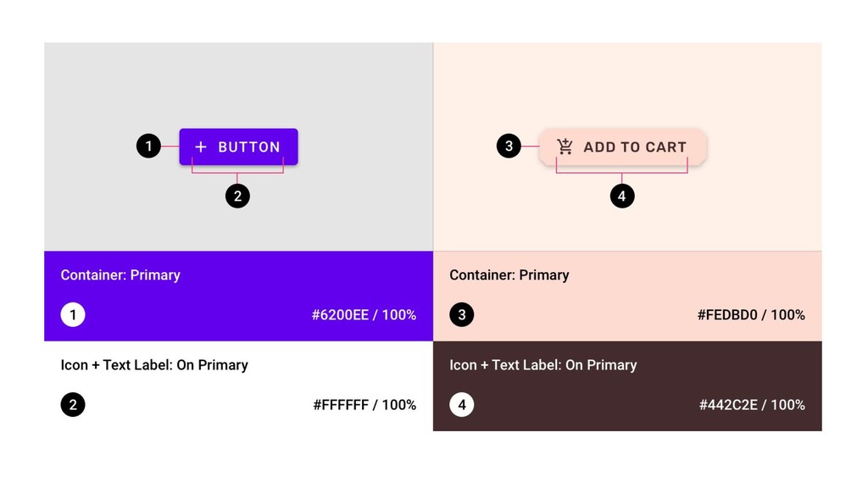Viewport: 868px width, 488px height.
Task: Click callout marker 3 beside Add to Cart button
Action: click(x=509, y=146)
